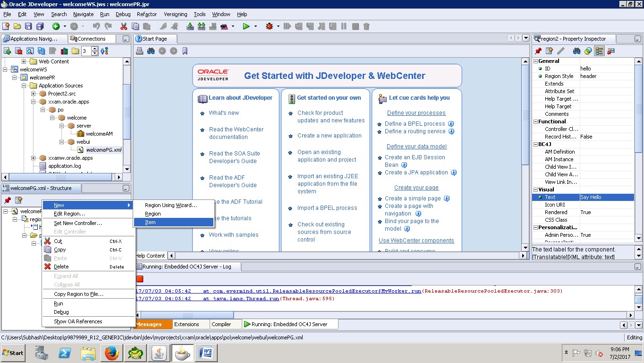Increase the navigator level stepper value
This screenshot has height=363, width=644.
pos(94,49)
